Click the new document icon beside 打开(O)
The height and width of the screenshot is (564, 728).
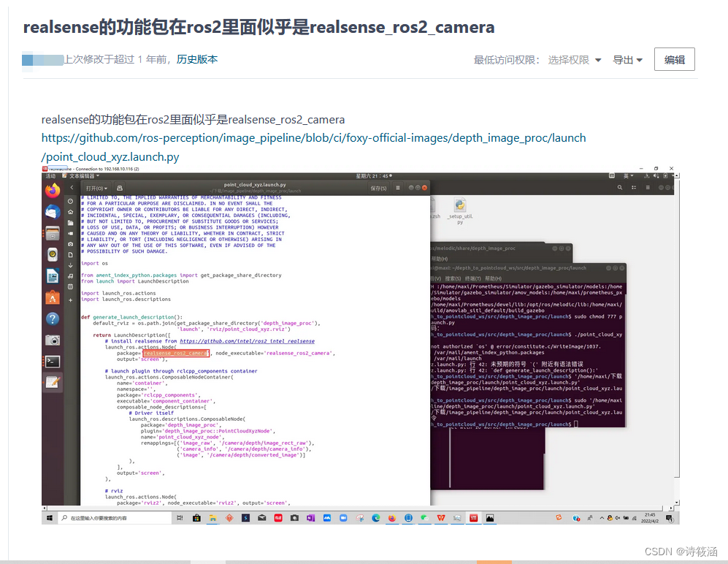pos(120,188)
